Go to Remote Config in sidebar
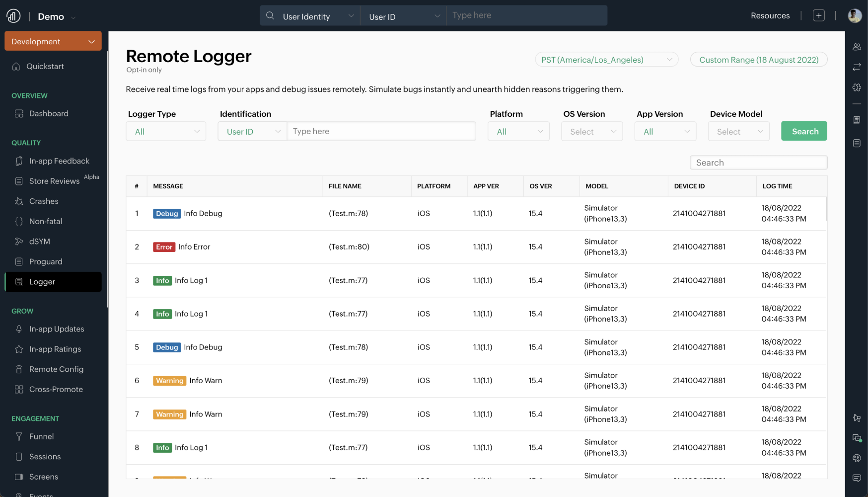868x497 pixels. tap(56, 369)
